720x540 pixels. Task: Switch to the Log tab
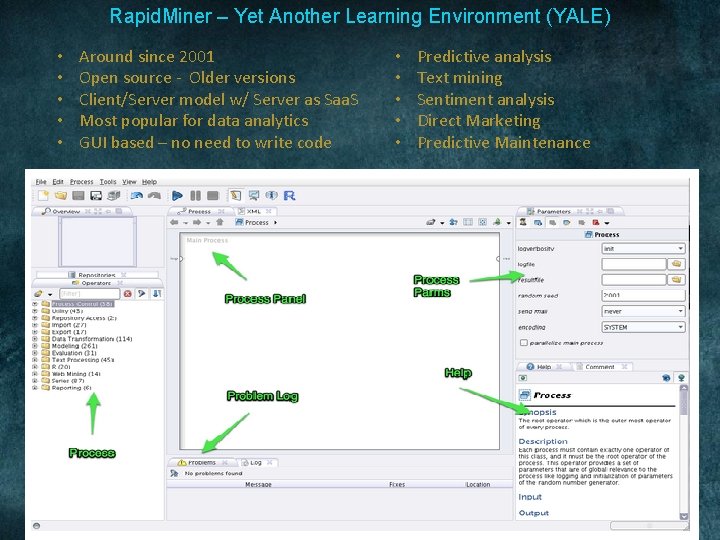[x=256, y=462]
